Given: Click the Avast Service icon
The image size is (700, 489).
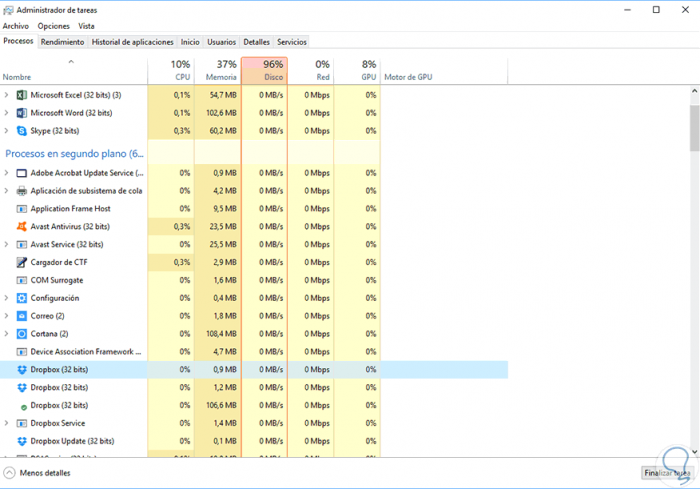Looking at the screenshot, I should click(21, 244).
